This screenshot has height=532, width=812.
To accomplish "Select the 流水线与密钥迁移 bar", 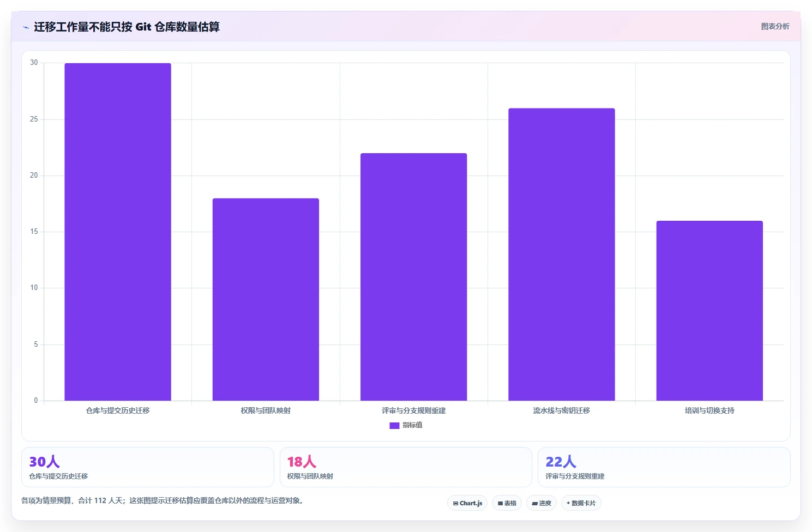I will click(562, 255).
